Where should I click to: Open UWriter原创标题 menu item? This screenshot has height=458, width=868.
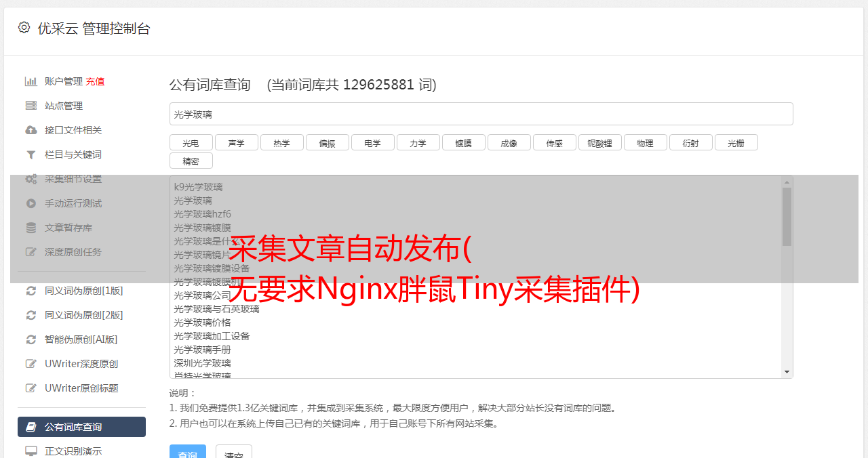tap(81, 388)
